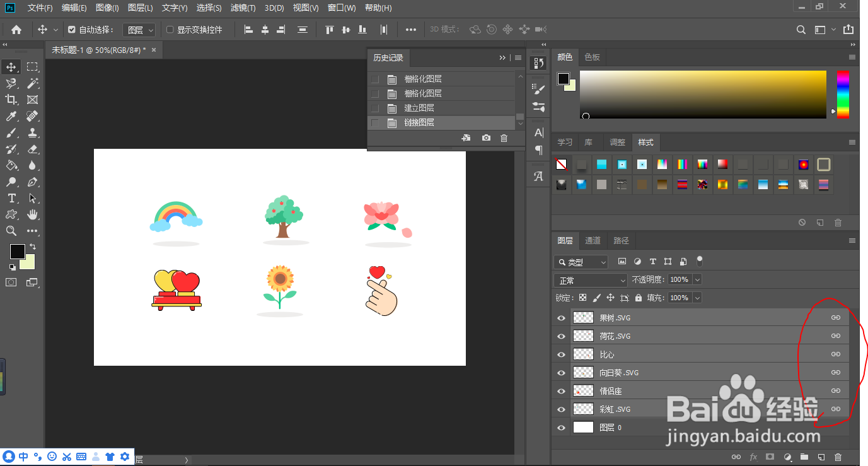Viewport: 868px width, 466px height.
Task: Enable the 显示变换控件 checkbox
Action: pos(170,30)
